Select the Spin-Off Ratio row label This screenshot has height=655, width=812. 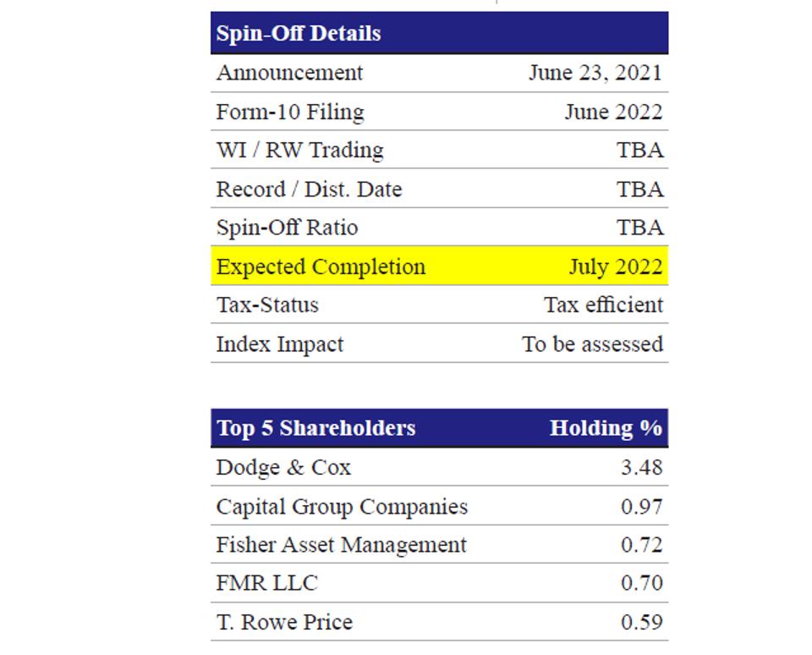pos(287,228)
